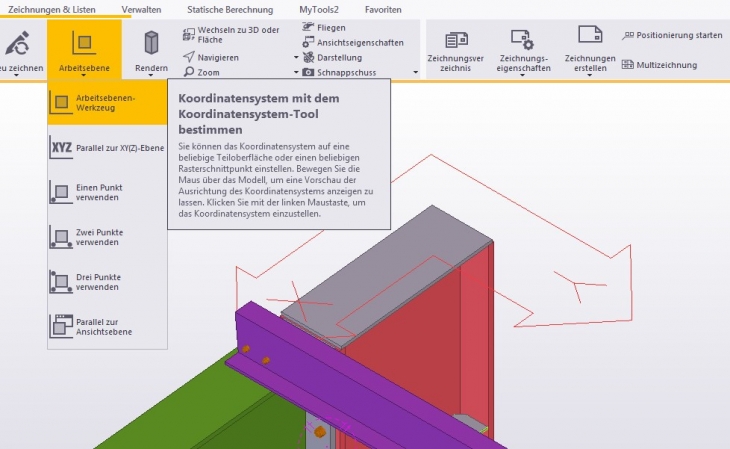This screenshot has width=730, height=449.
Task: Click the Rendern box icon
Action: 151,43
